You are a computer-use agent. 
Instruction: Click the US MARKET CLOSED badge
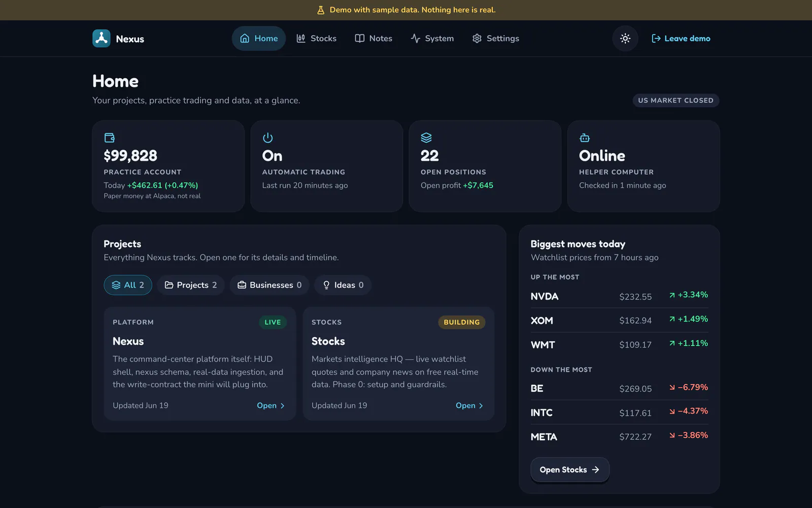[675, 101]
